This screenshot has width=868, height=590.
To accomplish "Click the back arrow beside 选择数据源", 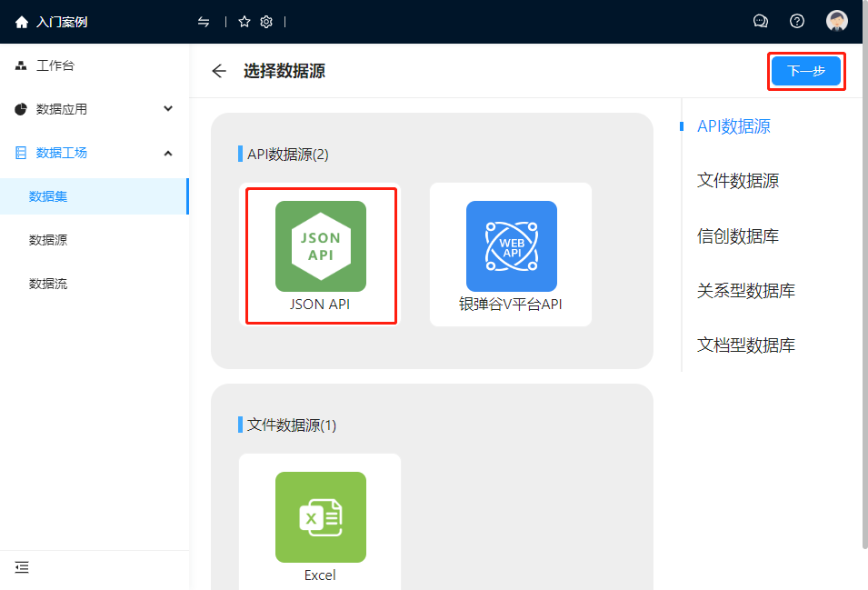I will click(x=219, y=71).
